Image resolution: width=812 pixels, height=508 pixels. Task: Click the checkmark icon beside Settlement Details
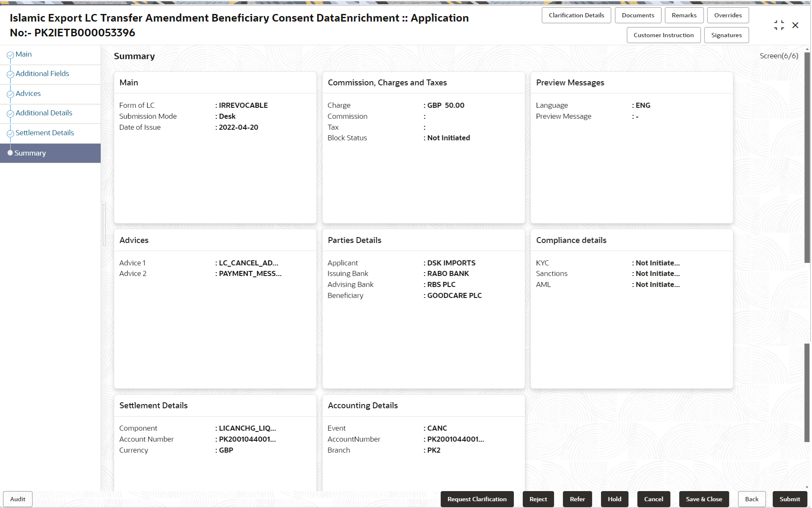click(10, 134)
